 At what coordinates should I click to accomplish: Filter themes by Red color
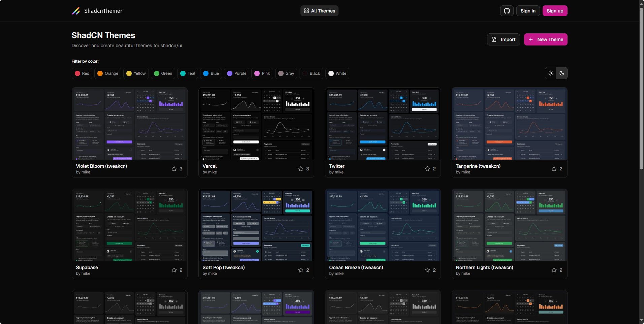82,73
